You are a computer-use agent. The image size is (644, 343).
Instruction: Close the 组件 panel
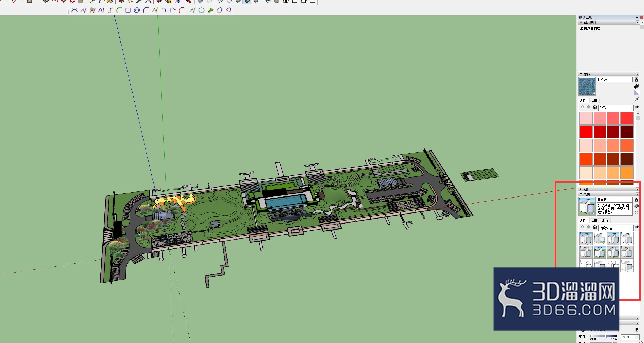pyautogui.click(x=637, y=189)
